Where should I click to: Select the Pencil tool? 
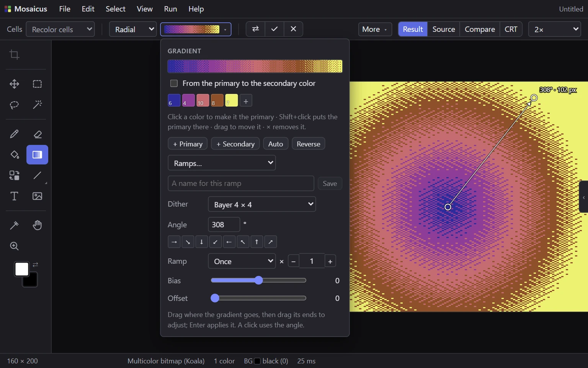pos(14,134)
